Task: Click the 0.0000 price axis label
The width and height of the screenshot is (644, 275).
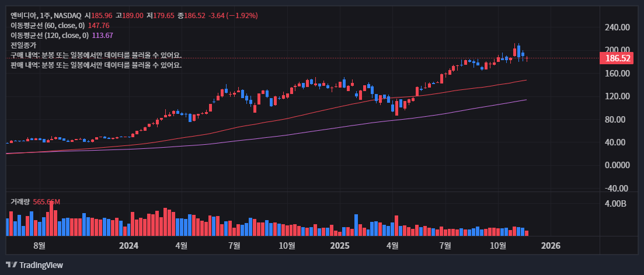Action: [x=617, y=165]
